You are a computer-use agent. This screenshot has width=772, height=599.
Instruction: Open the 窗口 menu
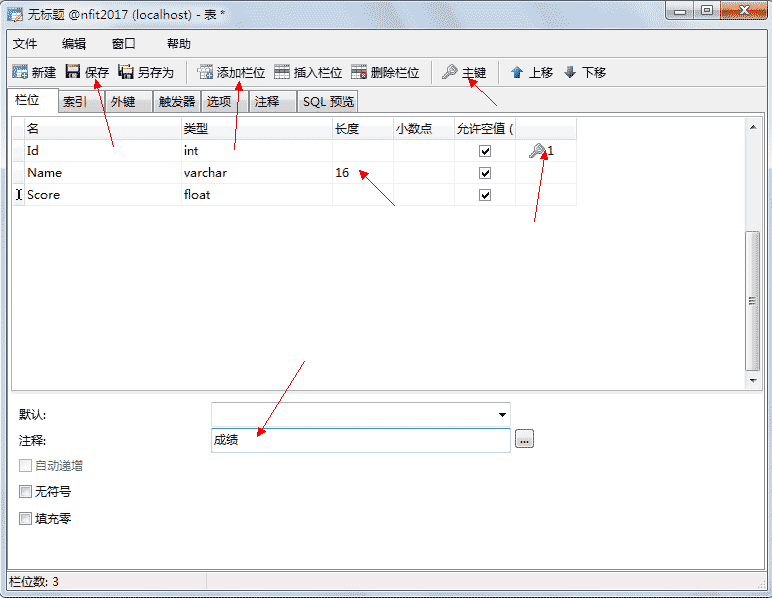pos(124,44)
